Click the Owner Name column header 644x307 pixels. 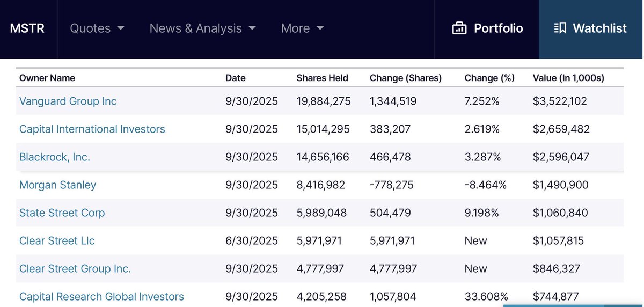click(x=47, y=78)
